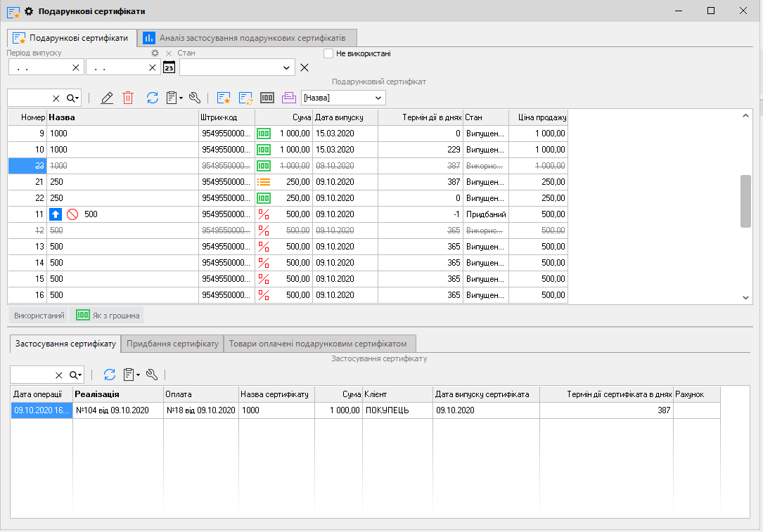Screen dimensions: 763x532
Task: Refresh the certificate usage list below
Action: point(109,375)
